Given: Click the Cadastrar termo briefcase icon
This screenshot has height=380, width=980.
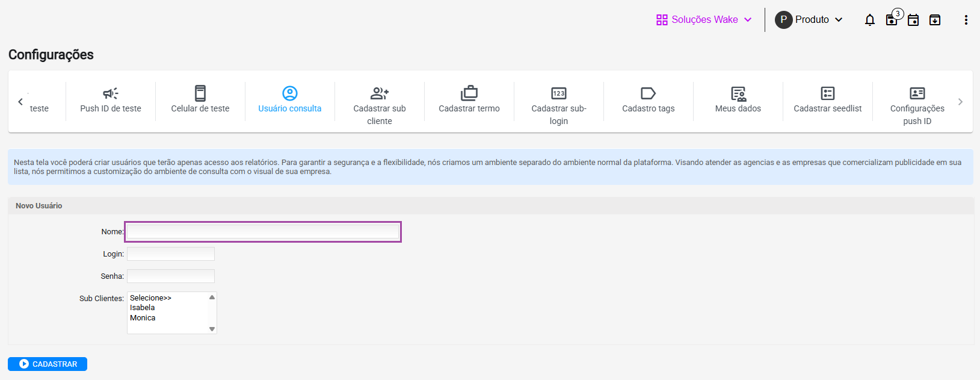Looking at the screenshot, I should pyautogui.click(x=469, y=93).
